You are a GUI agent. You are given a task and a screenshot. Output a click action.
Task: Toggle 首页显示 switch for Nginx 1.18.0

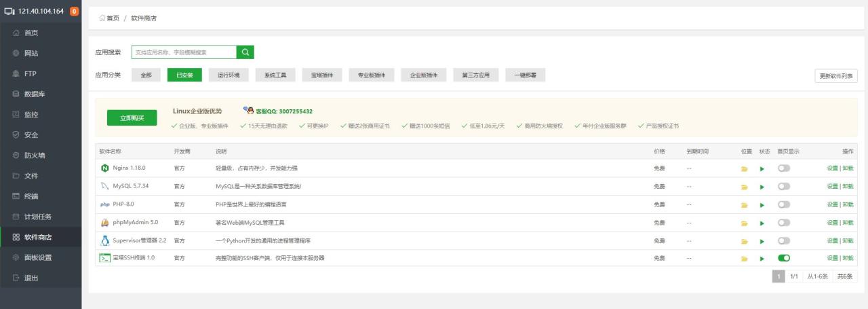point(784,168)
